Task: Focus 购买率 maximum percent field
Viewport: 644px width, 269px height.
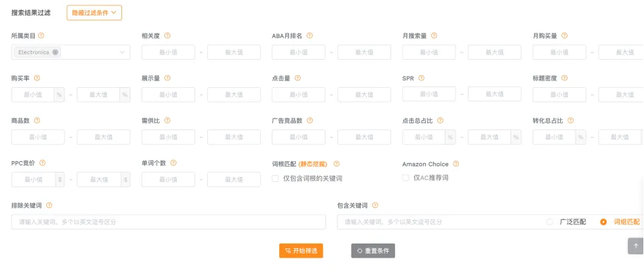Action: coord(99,95)
